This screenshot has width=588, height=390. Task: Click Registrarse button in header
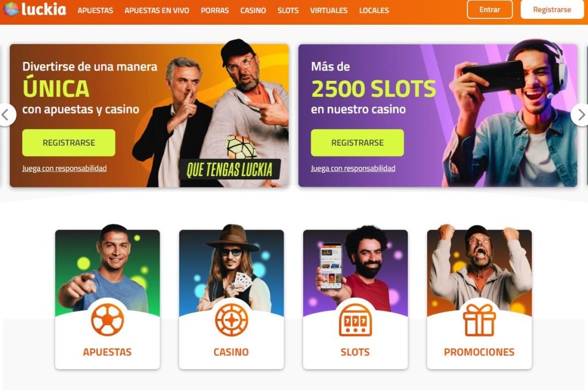point(552,9)
